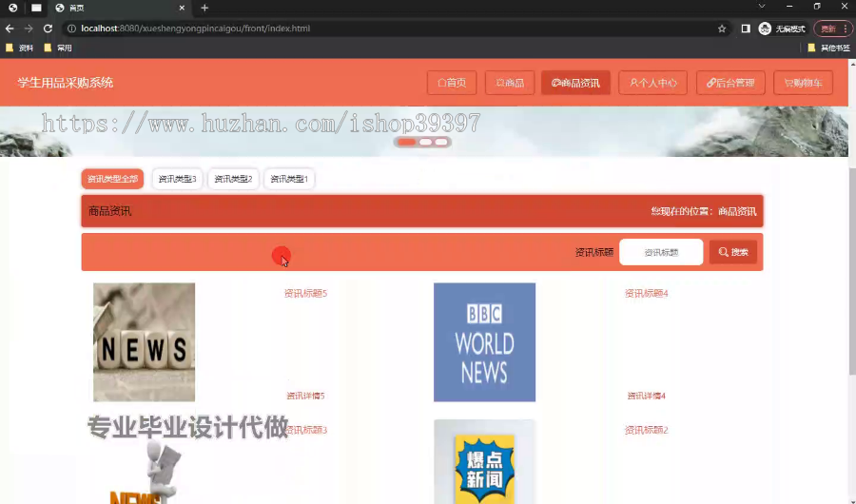Image resolution: width=856 pixels, height=504 pixels.
Task: Filter by 资讯类型1
Action: pyautogui.click(x=289, y=179)
